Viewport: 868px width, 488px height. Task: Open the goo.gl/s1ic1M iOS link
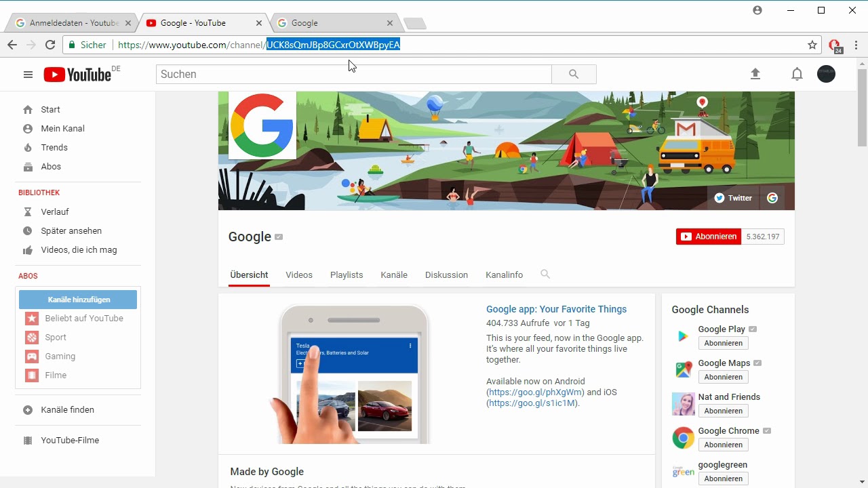point(532,403)
